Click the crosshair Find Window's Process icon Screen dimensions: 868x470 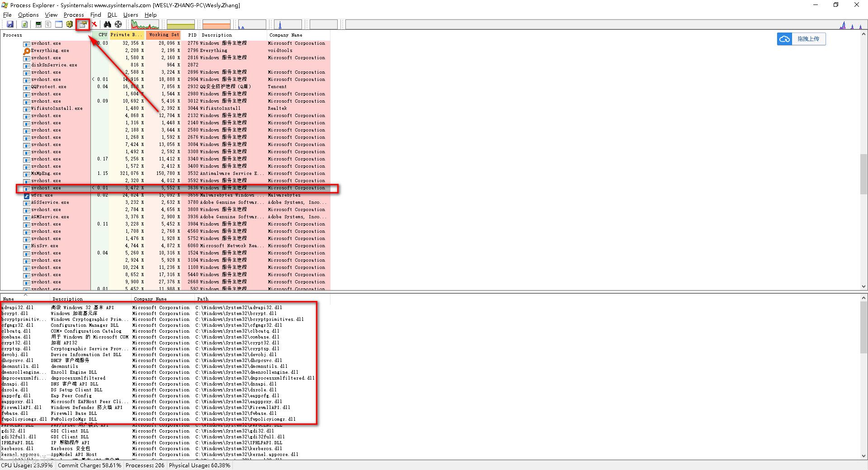point(118,24)
